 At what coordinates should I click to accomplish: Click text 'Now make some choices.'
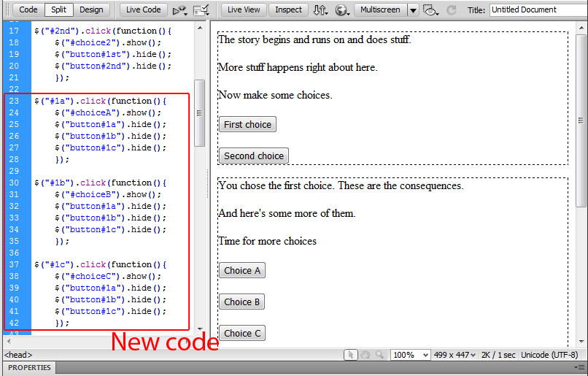[275, 95]
